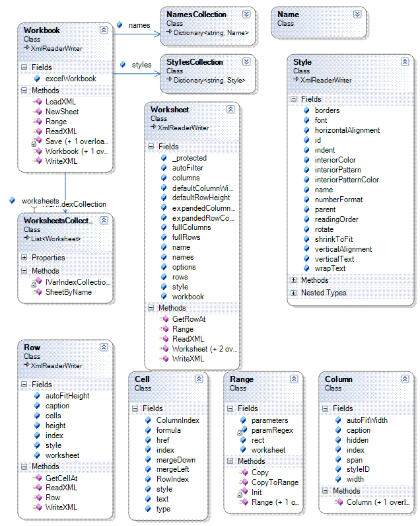This screenshot has height=526, width=420.
Task: Select the GetCellAt method in Row
Action: point(61,477)
